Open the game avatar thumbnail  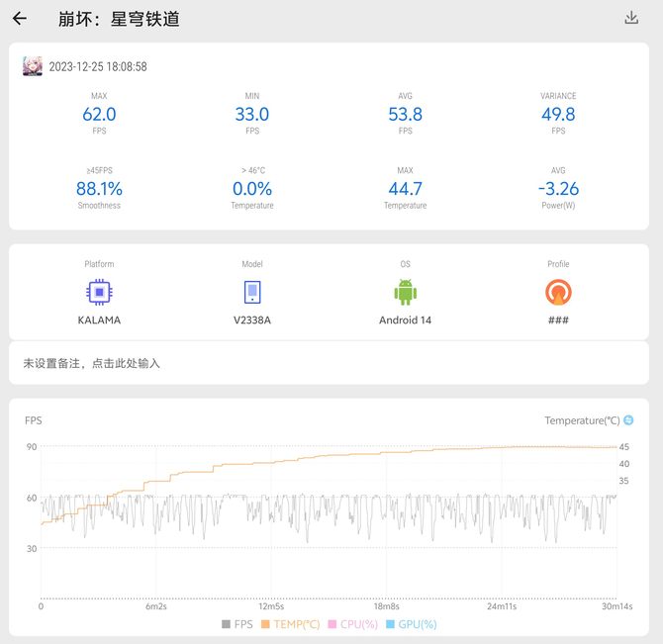point(33,66)
